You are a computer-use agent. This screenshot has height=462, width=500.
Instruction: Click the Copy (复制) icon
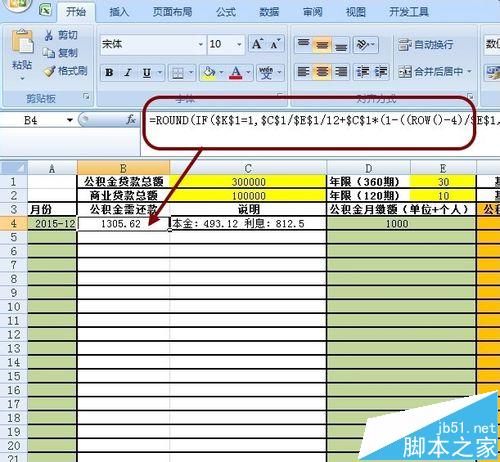(x=49, y=53)
